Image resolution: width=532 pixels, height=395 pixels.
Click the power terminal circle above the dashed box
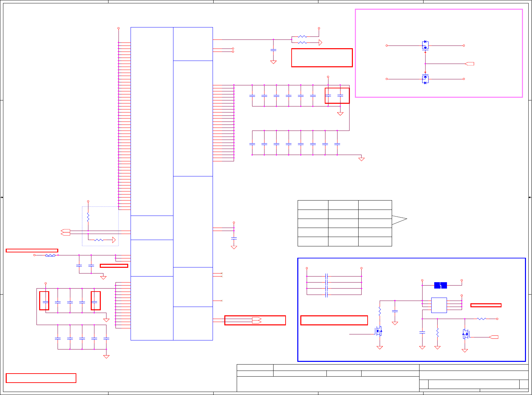[x=88, y=201]
